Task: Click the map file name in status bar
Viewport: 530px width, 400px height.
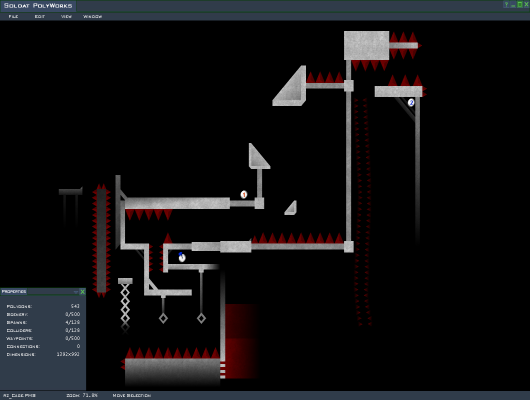Action: (x=19, y=395)
